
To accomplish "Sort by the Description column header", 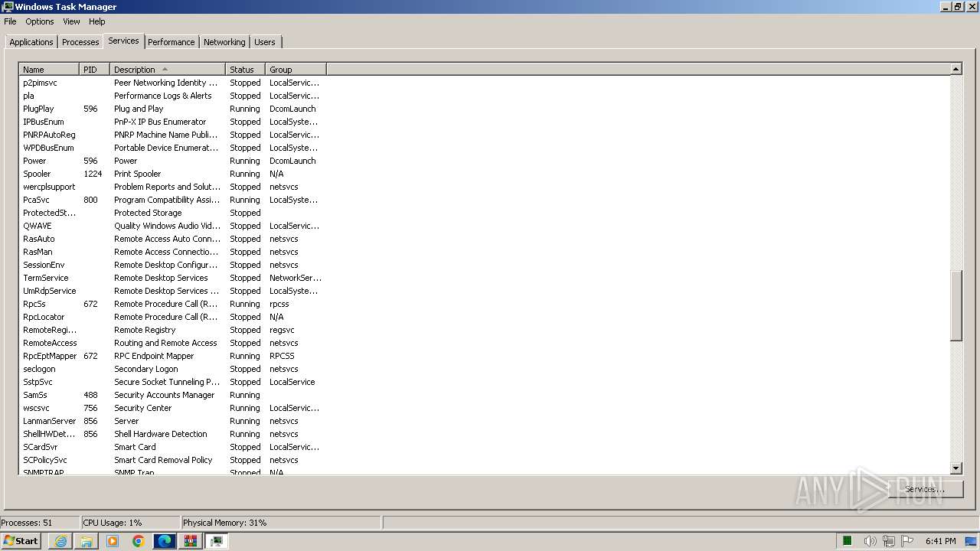I will click(168, 70).
